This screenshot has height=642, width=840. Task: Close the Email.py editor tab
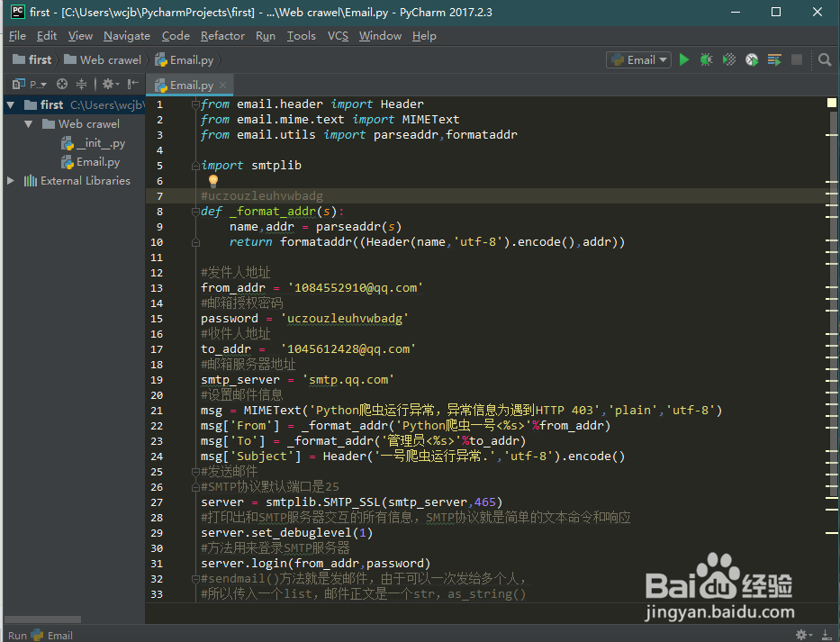pyautogui.click(x=223, y=86)
